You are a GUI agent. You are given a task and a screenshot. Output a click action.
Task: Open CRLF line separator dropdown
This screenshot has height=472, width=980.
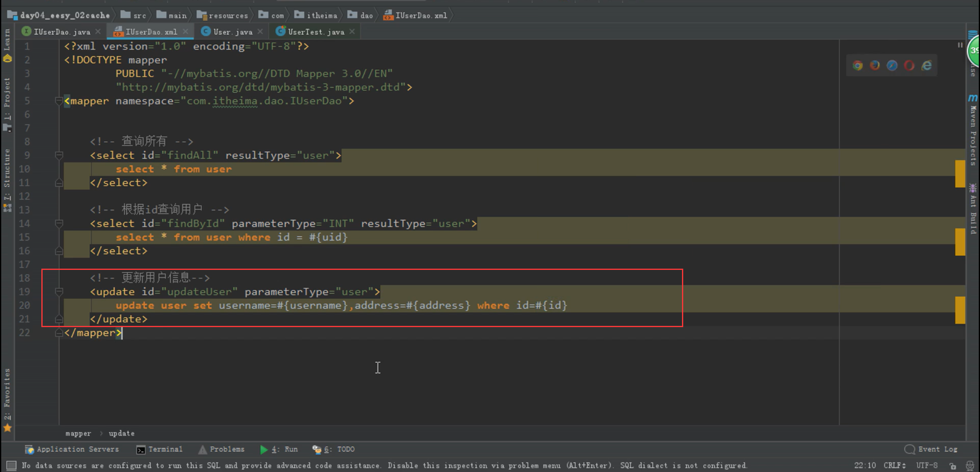(894, 466)
